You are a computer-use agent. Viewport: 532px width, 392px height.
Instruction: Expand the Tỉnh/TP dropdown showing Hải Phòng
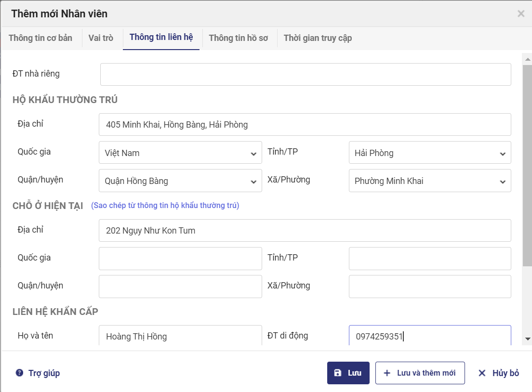tap(429, 153)
